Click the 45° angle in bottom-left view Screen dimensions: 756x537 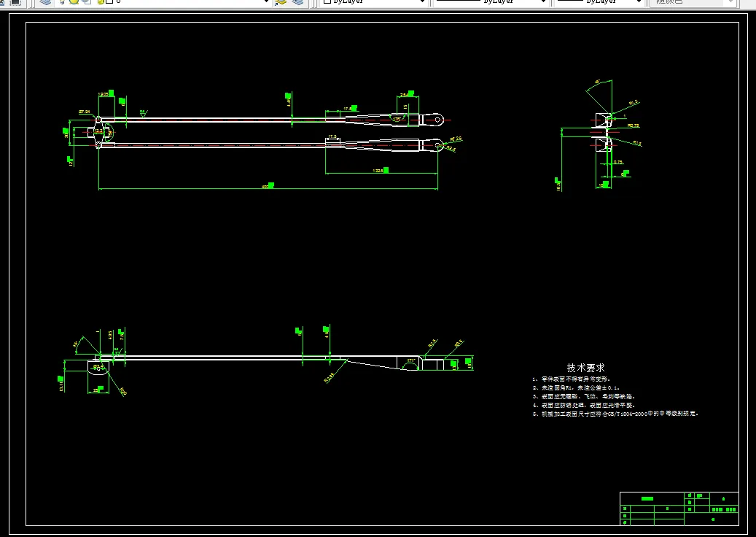tap(76, 344)
